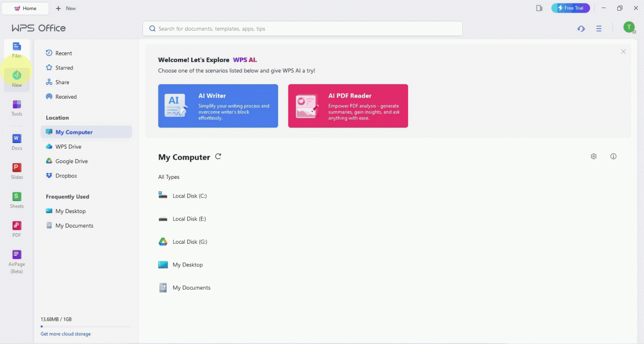Open the Recent files list

pos(86,53)
